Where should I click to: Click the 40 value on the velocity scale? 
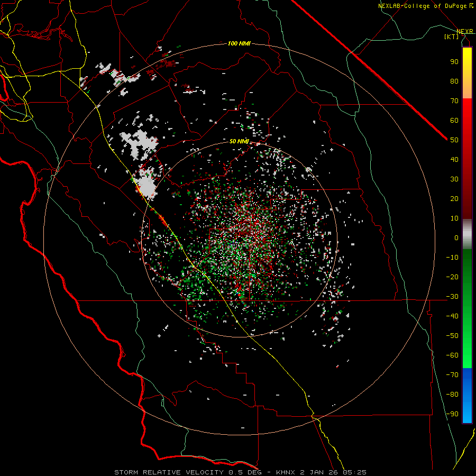coord(454,159)
